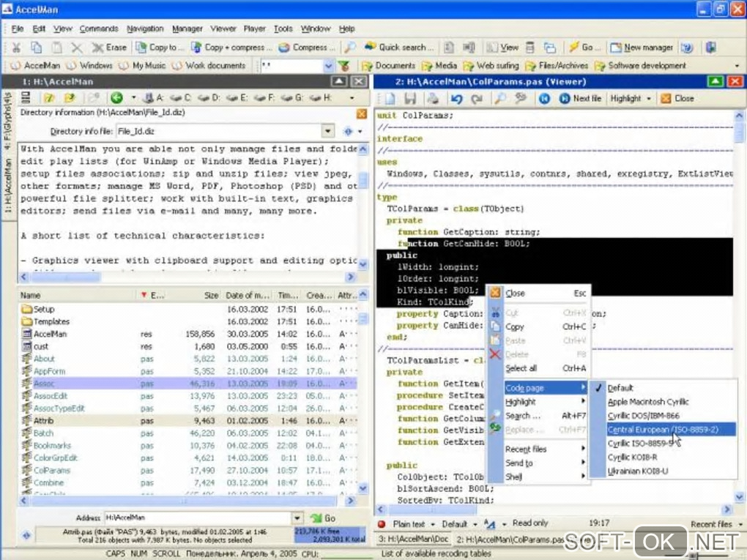This screenshot has height=560, width=747.
Task: Click the magnifier find icon in main toolbar
Action: point(350,47)
